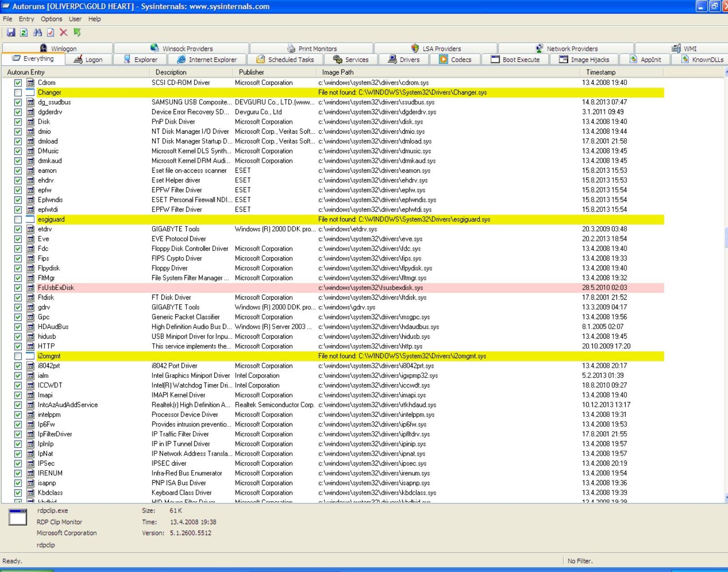Switch to the Network Providers tab
728x572 pixels.
click(x=566, y=49)
